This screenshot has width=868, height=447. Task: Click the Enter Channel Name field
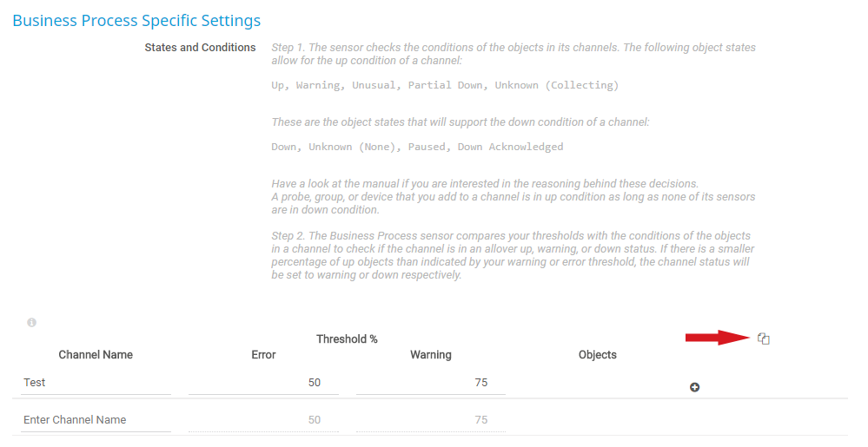(x=96, y=420)
